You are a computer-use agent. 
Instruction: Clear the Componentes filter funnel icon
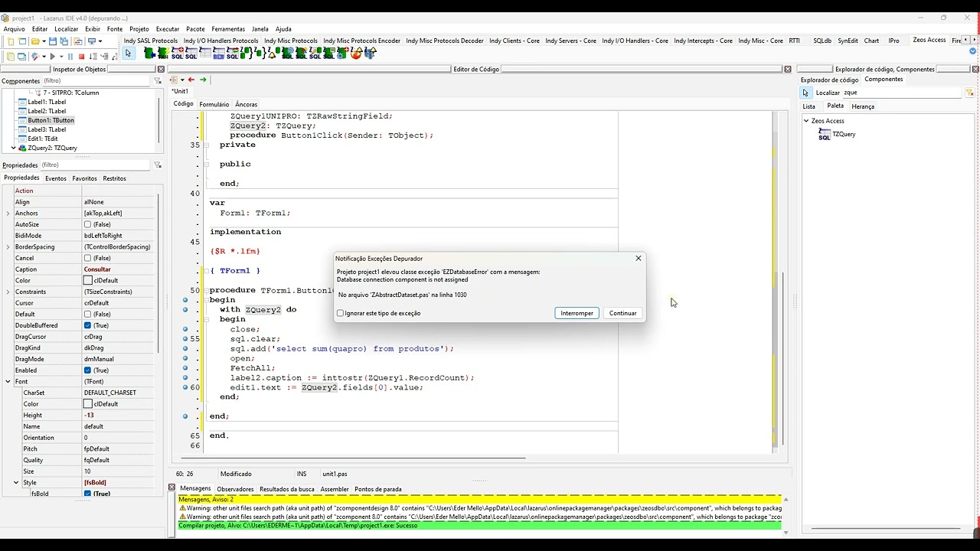(x=158, y=80)
